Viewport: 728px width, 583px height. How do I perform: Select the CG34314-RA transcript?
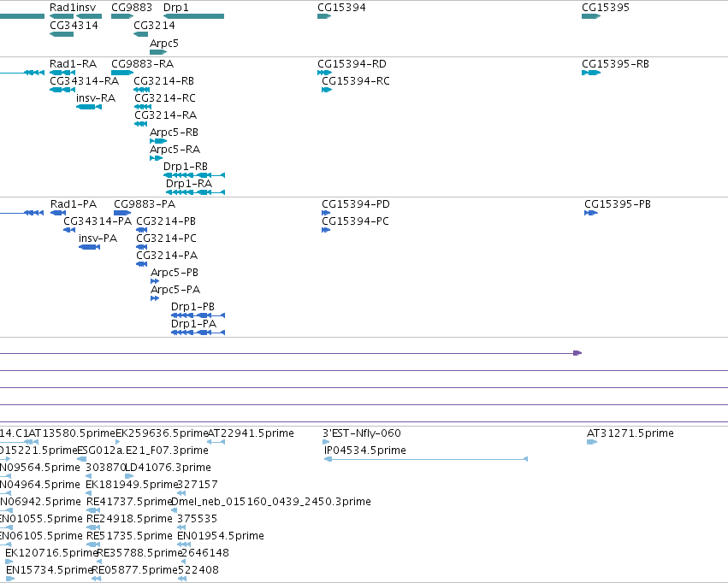(x=84, y=81)
